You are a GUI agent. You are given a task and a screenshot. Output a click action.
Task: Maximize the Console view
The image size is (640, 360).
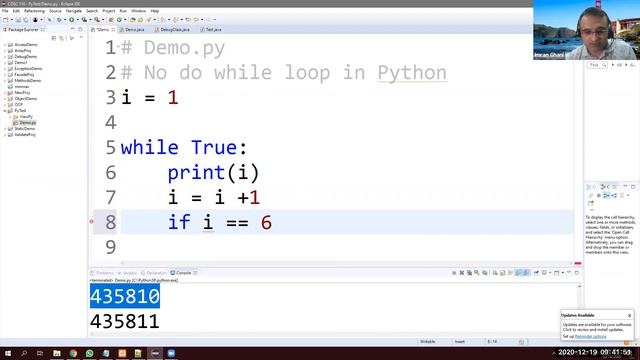point(577,273)
